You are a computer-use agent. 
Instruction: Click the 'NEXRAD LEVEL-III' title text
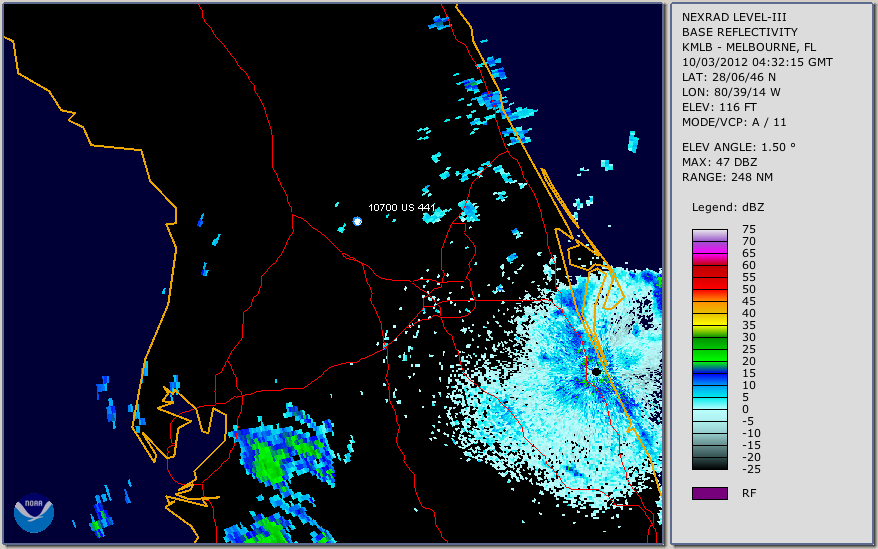(x=734, y=17)
